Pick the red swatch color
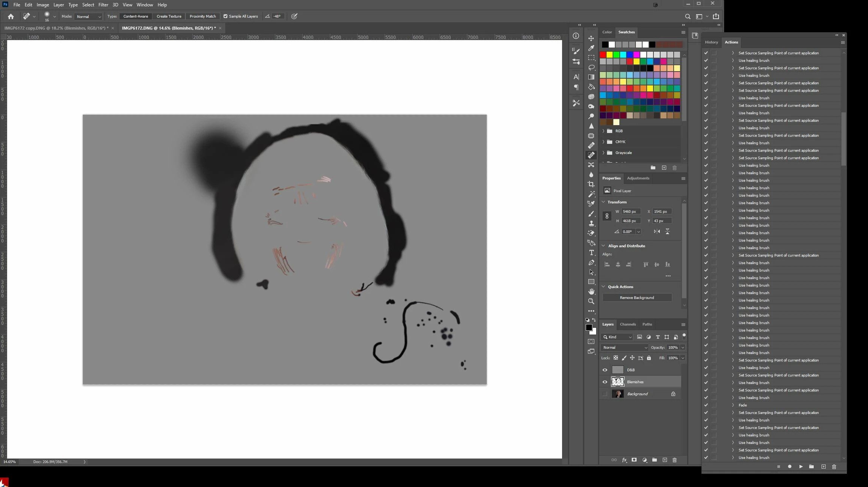Image resolution: width=868 pixels, height=487 pixels. tap(603, 55)
